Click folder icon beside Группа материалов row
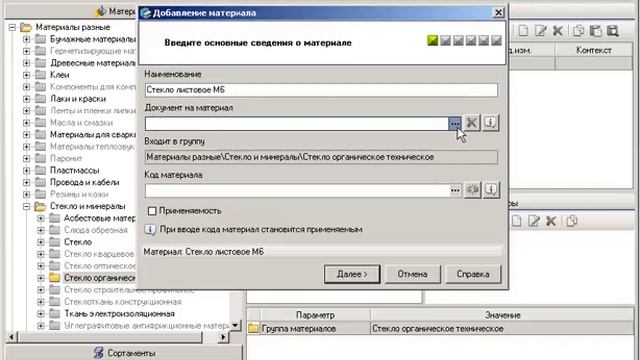 pyautogui.click(x=253, y=328)
